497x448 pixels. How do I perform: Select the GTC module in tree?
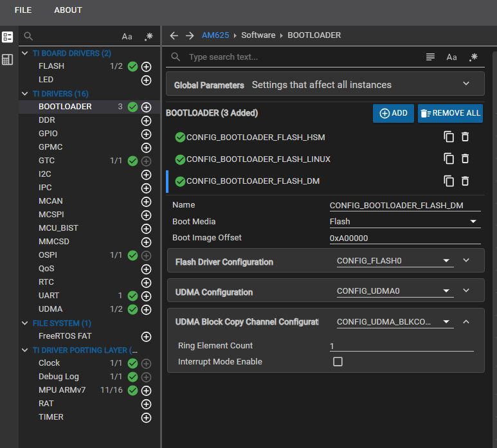[46, 161]
